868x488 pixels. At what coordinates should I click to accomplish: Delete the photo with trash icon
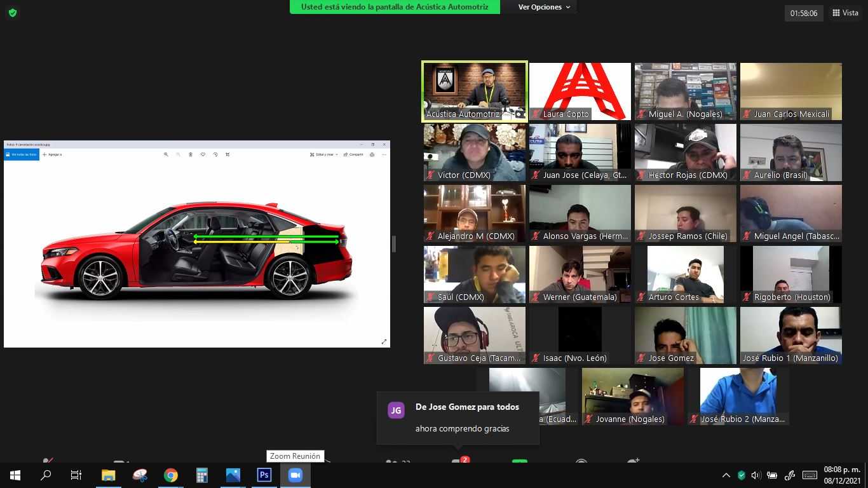191,154
